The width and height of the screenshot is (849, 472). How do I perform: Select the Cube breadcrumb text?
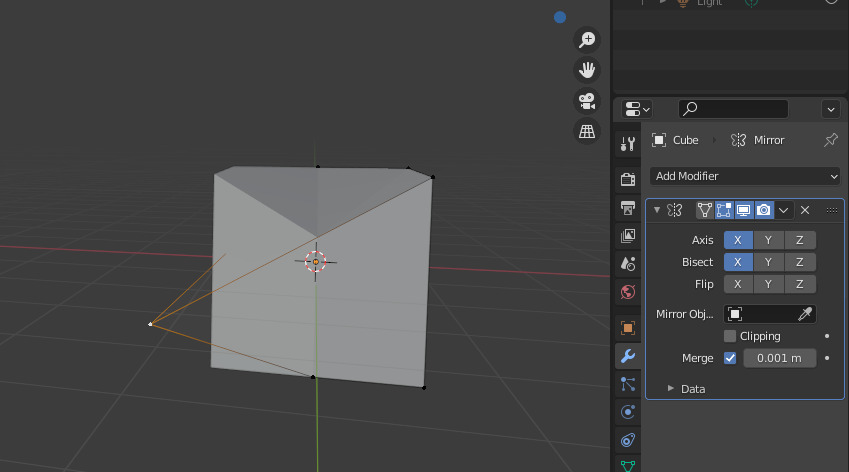(x=685, y=140)
